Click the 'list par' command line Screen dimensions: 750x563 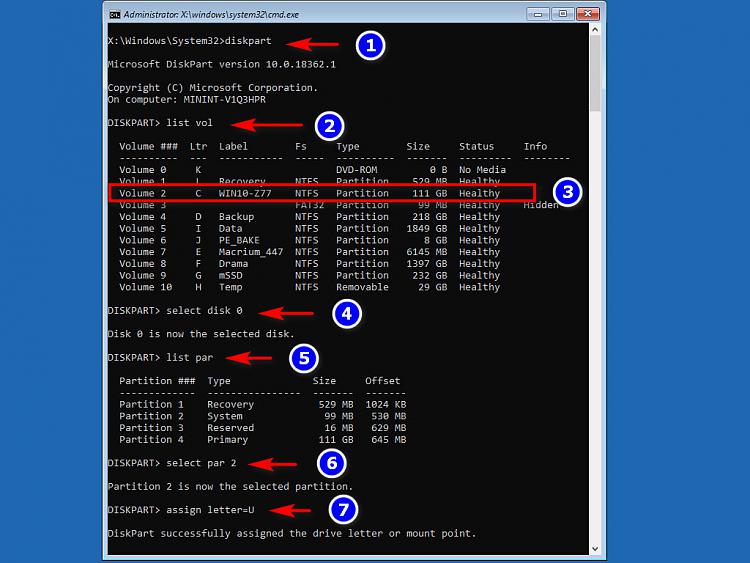pyautogui.click(x=160, y=357)
